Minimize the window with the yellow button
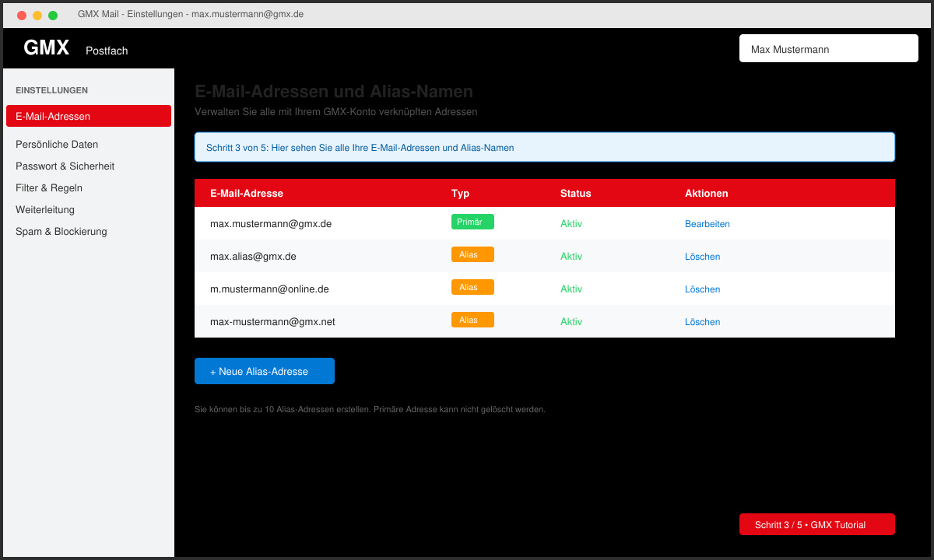This screenshot has width=934, height=560. pyautogui.click(x=37, y=15)
